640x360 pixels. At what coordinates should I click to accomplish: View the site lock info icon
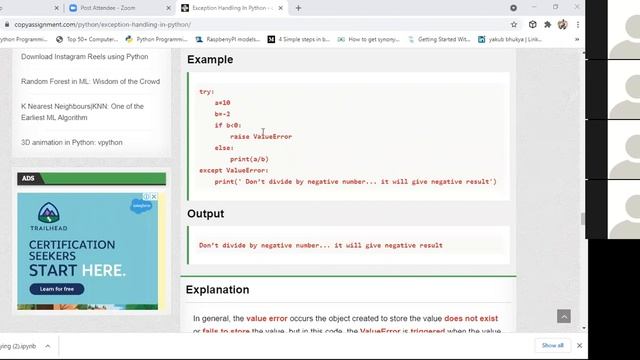point(7,25)
